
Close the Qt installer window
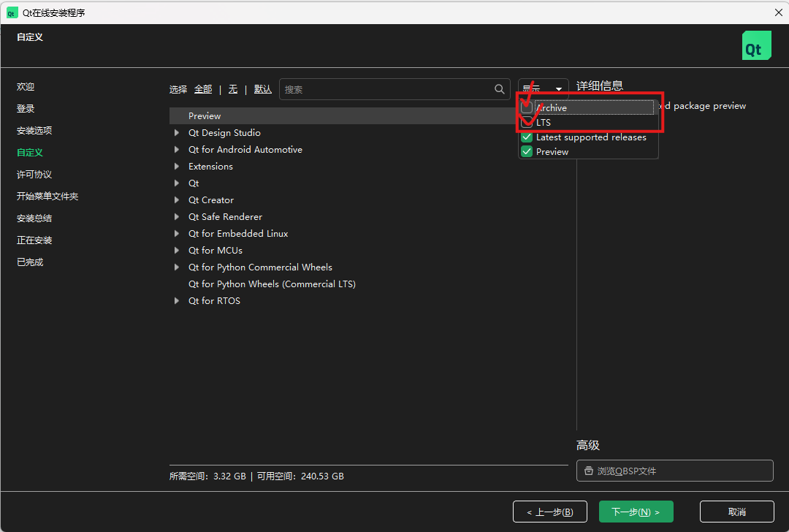tap(779, 12)
